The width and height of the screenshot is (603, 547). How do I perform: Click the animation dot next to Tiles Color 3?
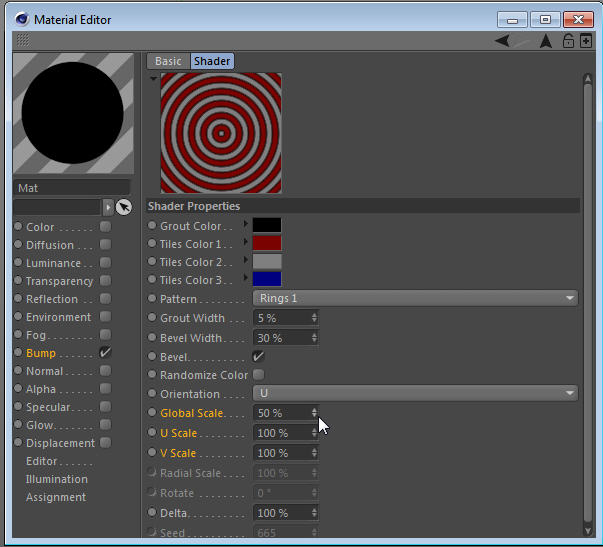pyautogui.click(x=152, y=279)
